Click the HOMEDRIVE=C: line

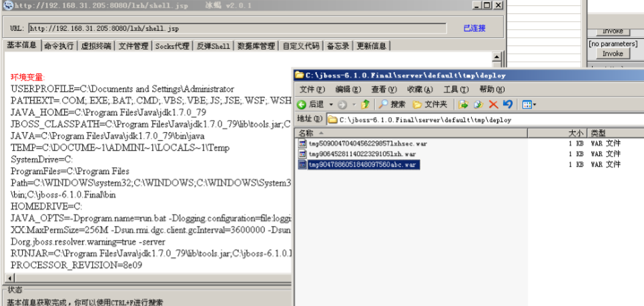pyautogui.click(x=47, y=206)
